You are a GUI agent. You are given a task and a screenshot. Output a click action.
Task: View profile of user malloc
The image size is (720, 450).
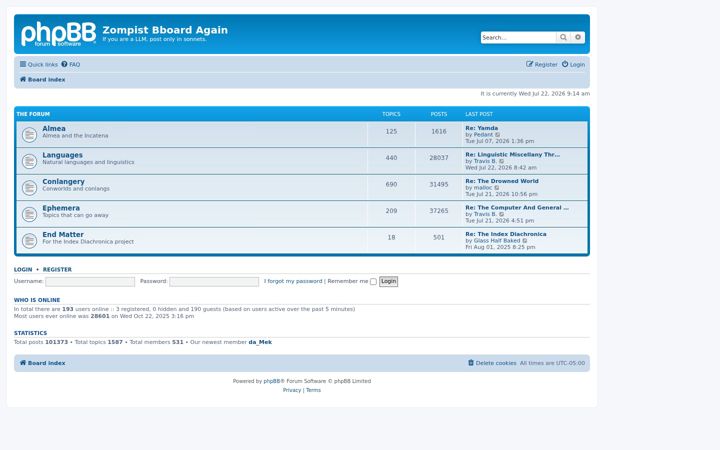(483, 188)
